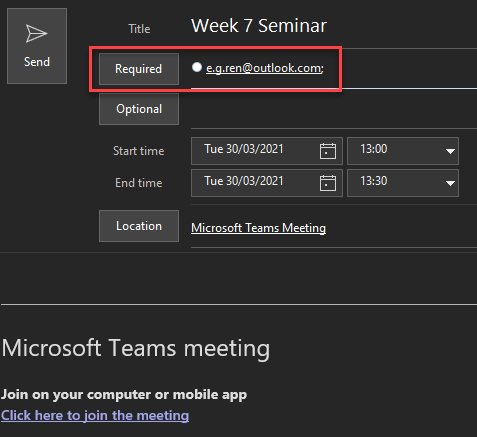This screenshot has height=437, width=477.
Task: Click the Send label text
Action: pyautogui.click(x=37, y=62)
